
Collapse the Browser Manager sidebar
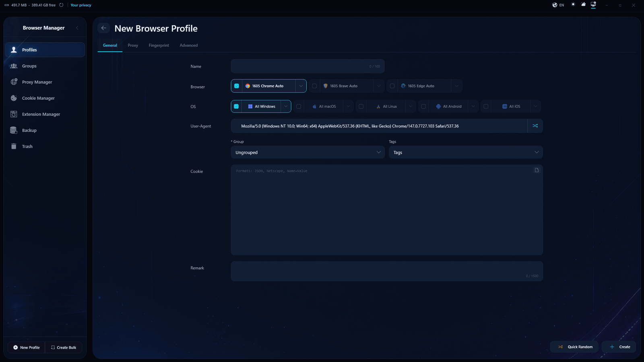click(77, 28)
